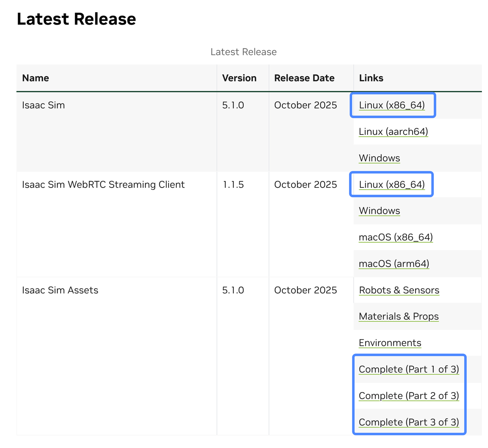Download Complete (Part 3 of 3) assets
Image resolution: width=488 pixels, height=448 pixels.
409,422
